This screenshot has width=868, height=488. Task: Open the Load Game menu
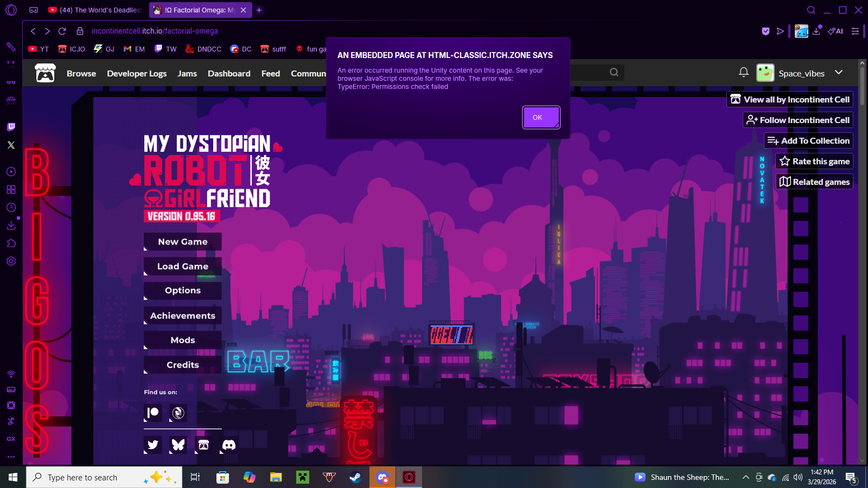(x=183, y=266)
